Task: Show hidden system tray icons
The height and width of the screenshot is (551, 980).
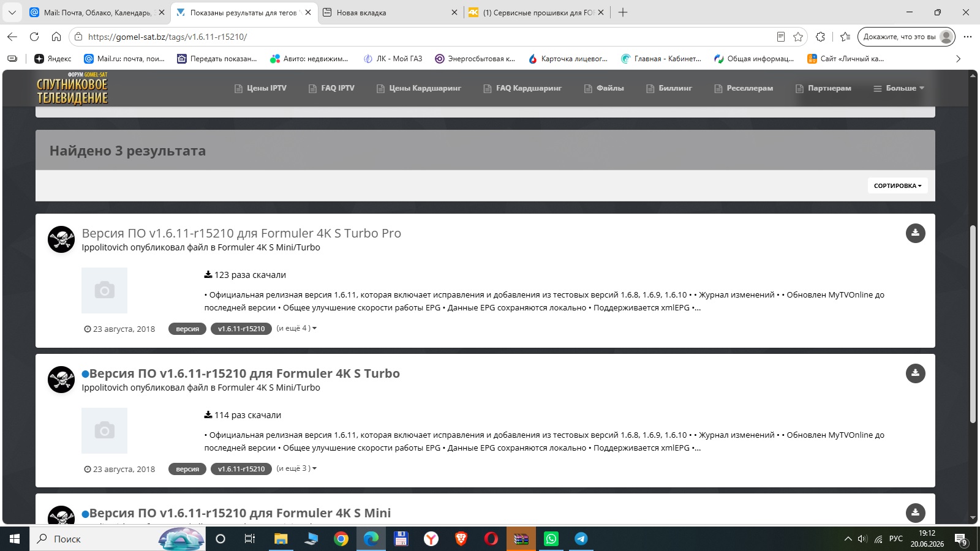Action: tap(848, 539)
